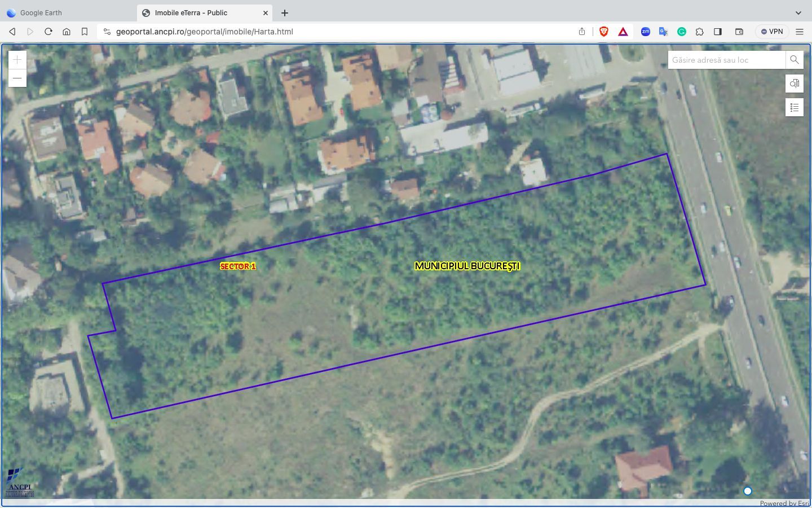812x508 pixels.
Task: Toggle the browser sidebar panel
Action: (x=717, y=32)
